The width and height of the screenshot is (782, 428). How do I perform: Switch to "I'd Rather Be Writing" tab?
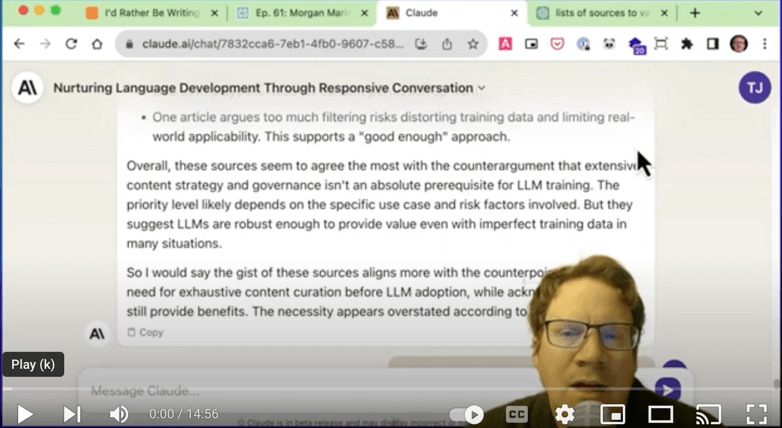pos(148,14)
